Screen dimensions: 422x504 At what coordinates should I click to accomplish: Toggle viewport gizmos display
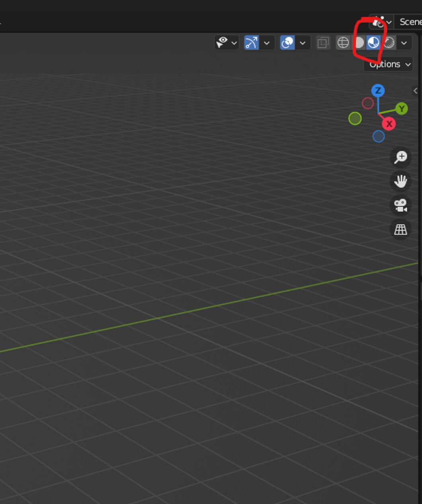click(x=252, y=43)
